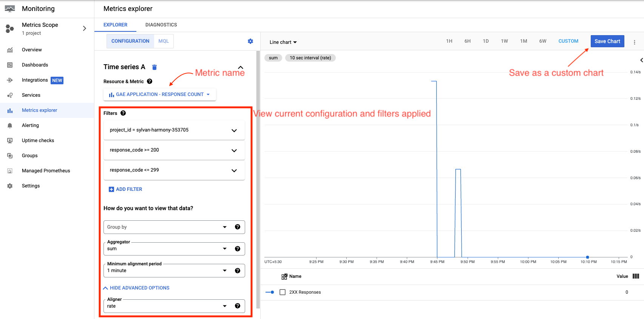Click the Filters help question mark icon
The height and width of the screenshot is (319, 644).
tap(123, 113)
